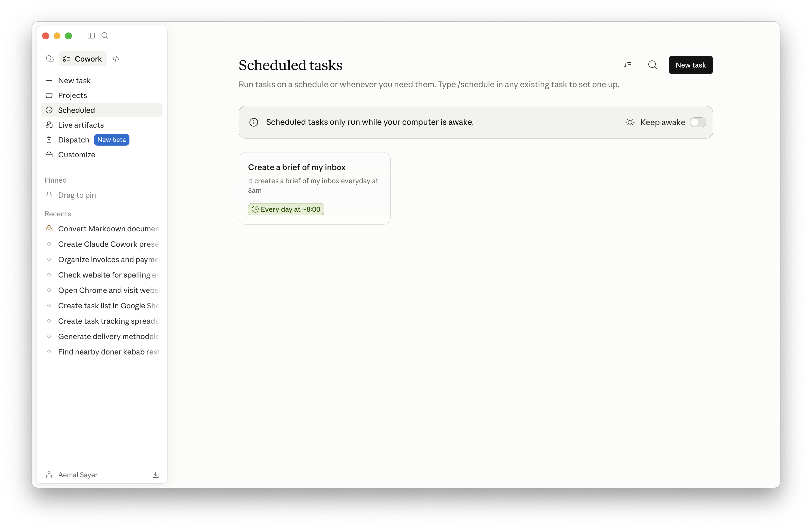Click New task in the sidebar
This screenshot has height=530, width=812.
tap(74, 81)
